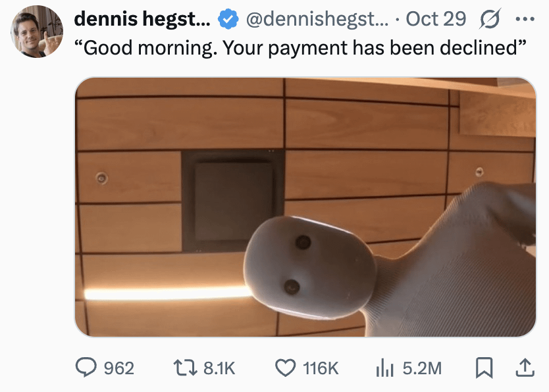Open replies via the 962 count

[119, 368]
